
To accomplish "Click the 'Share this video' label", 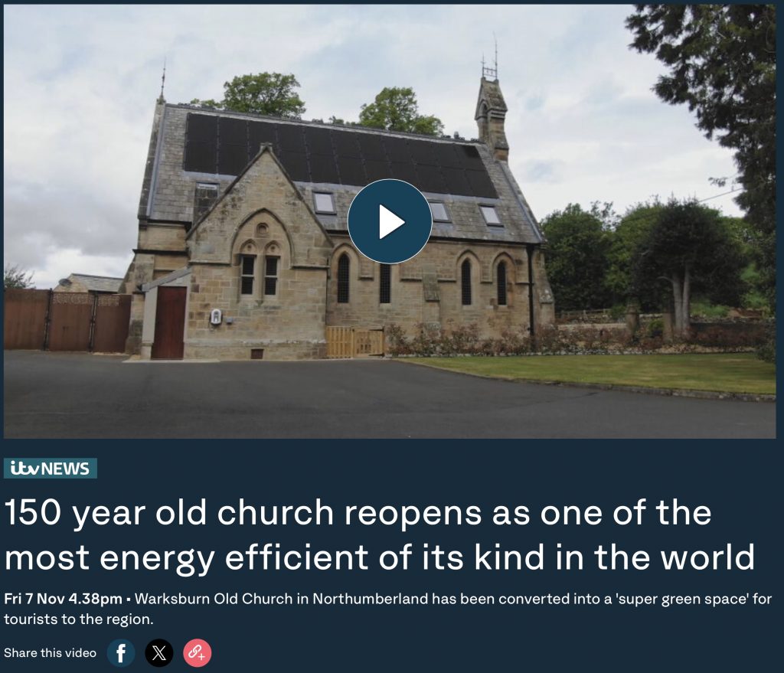I will 50,652.
